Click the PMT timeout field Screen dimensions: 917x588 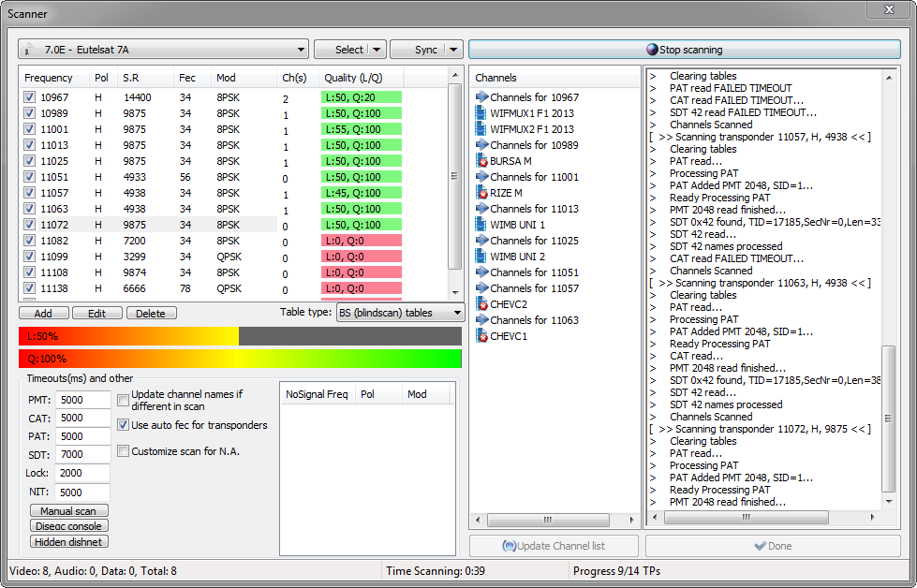[82, 400]
